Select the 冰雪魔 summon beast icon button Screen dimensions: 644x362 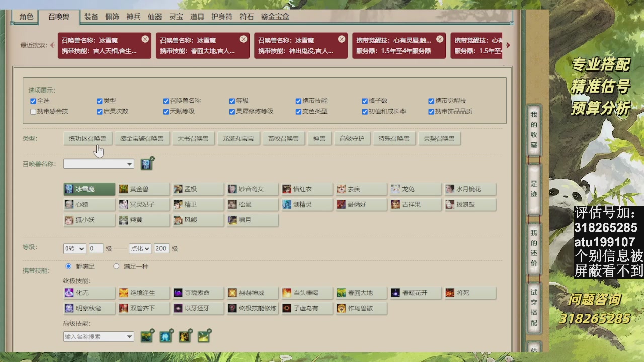tap(89, 189)
